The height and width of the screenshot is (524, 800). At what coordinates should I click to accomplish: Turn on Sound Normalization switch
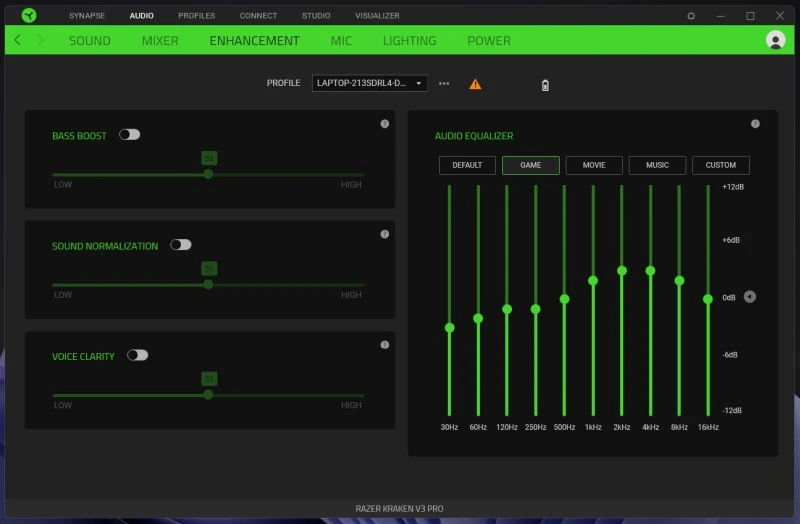pos(180,244)
